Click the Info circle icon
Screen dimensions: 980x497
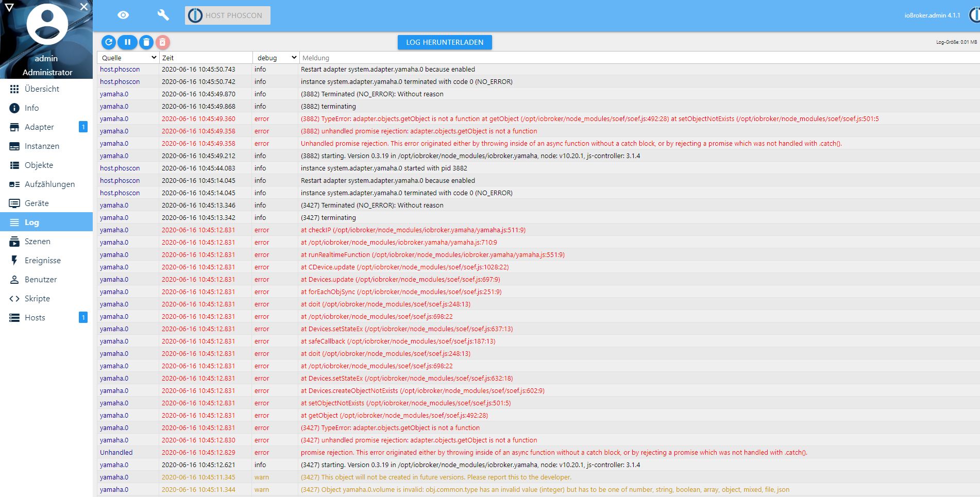[x=14, y=108]
